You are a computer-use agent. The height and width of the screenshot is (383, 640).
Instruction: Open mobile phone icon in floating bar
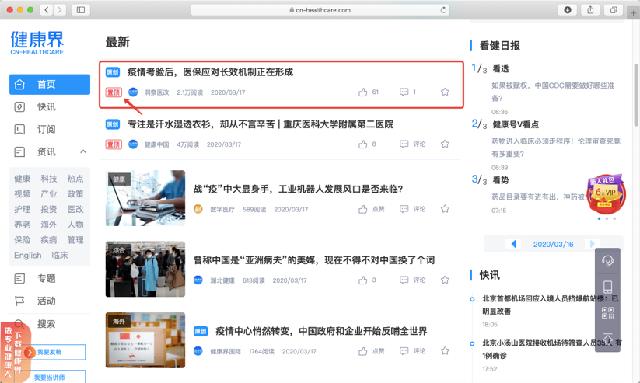pyautogui.click(x=608, y=287)
